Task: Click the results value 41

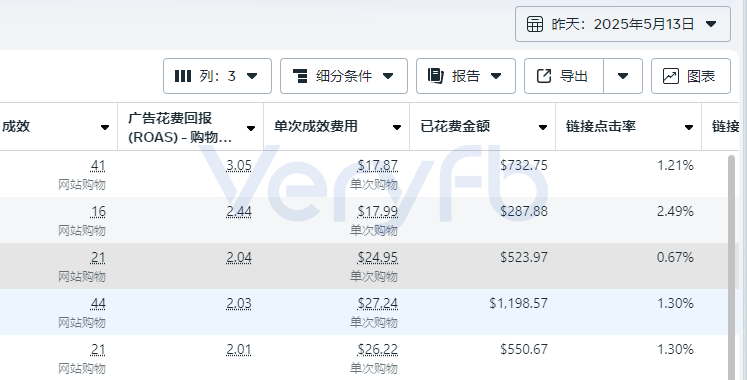Action: [98, 166]
